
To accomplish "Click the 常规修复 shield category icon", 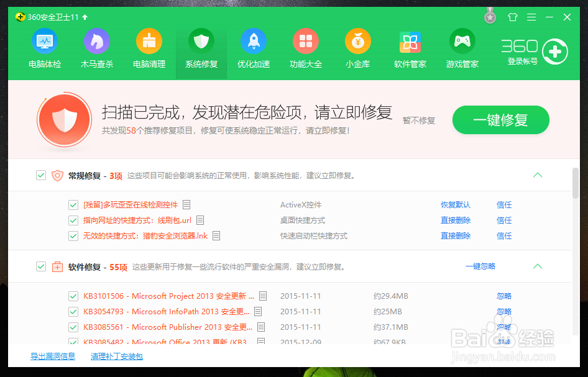I will point(57,175).
